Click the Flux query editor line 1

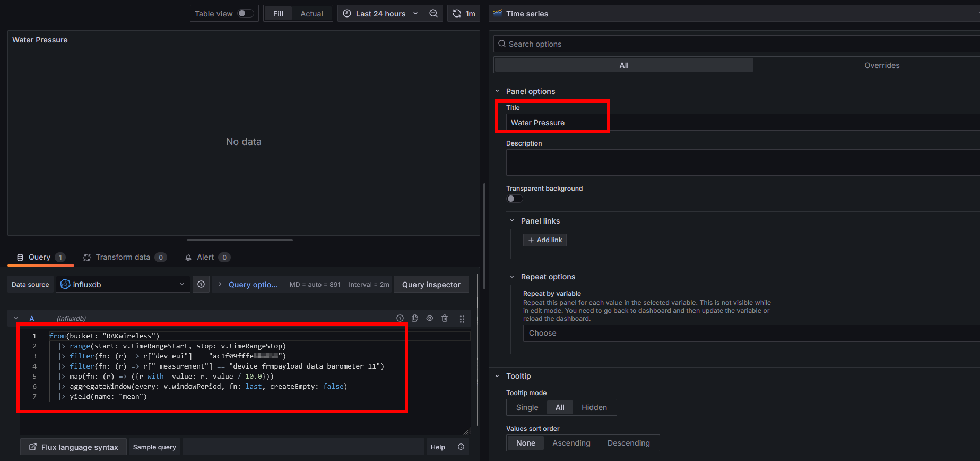point(259,336)
